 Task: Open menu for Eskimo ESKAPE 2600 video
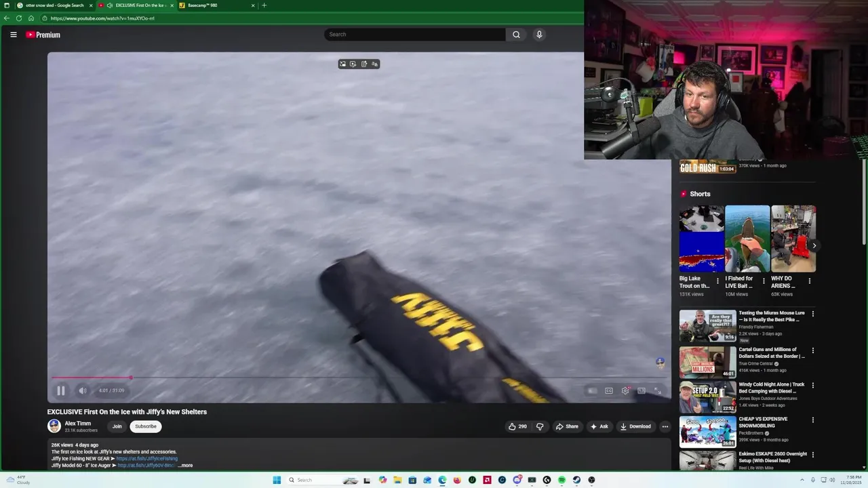click(813, 455)
